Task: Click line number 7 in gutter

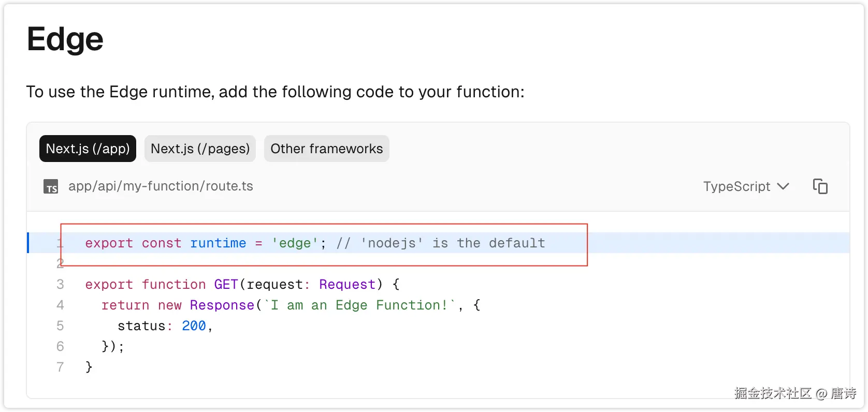Action: coord(60,367)
